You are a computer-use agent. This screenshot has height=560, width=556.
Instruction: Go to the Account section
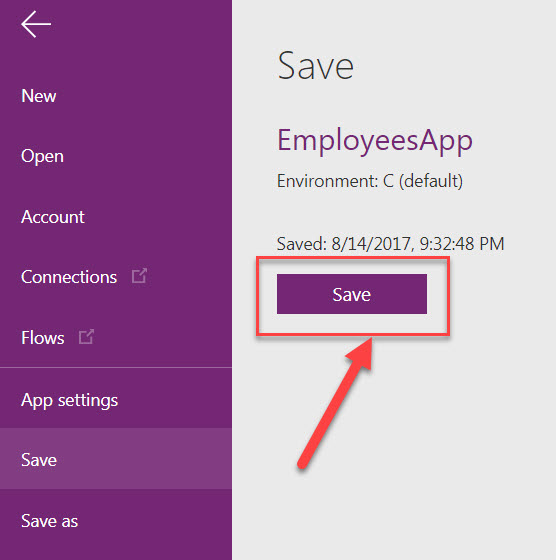tap(53, 217)
